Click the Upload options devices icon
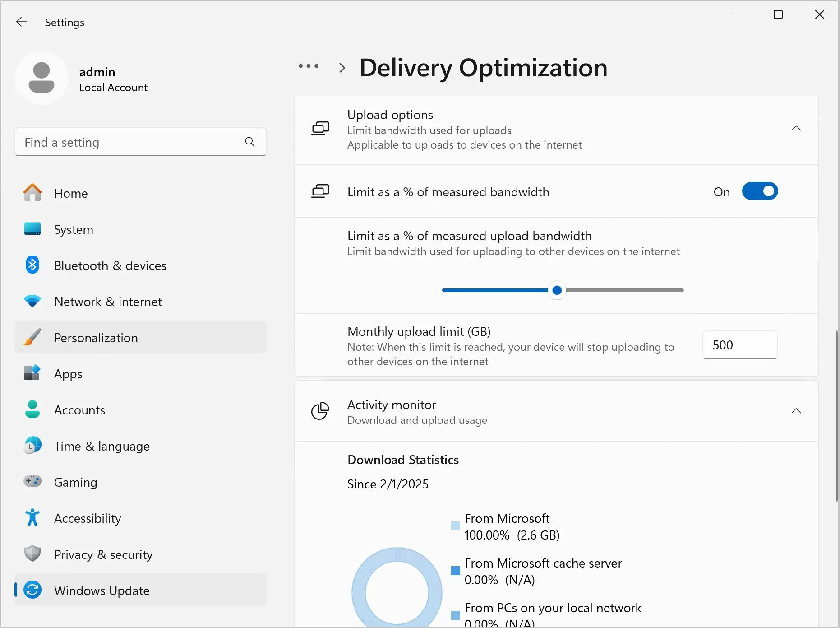840x628 pixels. pyautogui.click(x=320, y=129)
